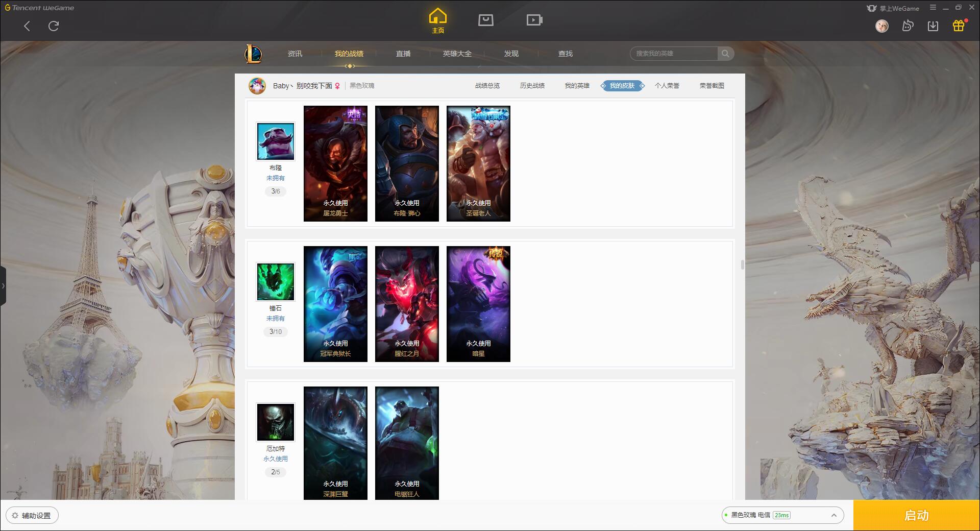Click 未拥有 under 布隆
The image size is (980, 531).
tap(276, 178)
